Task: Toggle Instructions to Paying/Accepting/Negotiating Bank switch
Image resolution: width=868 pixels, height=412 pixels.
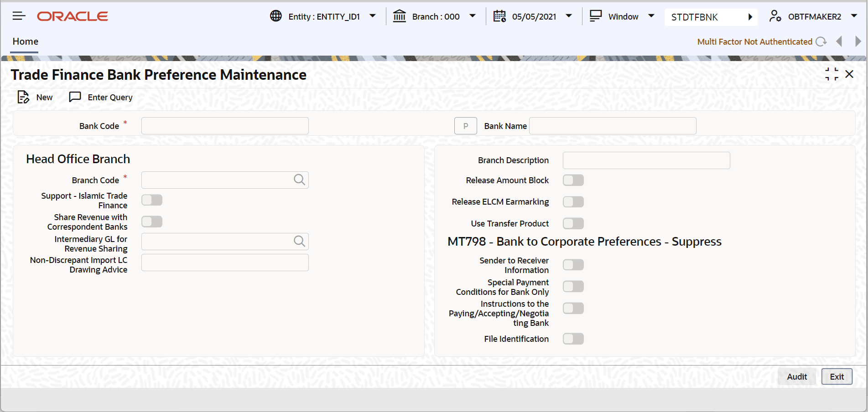Action: tap(573, 308)
